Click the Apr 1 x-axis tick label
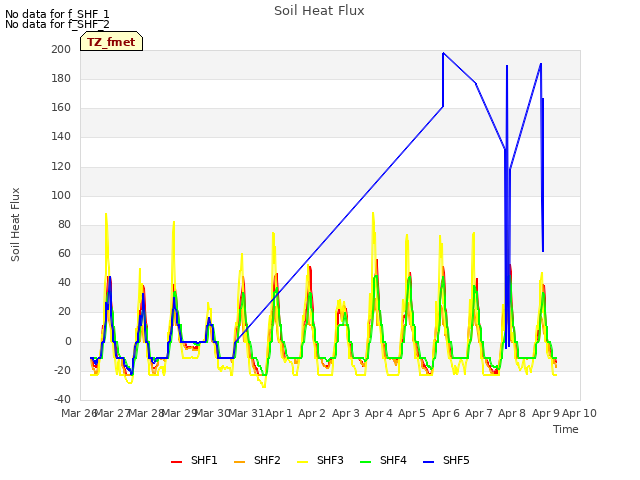640x480 pixels. point(279,413)
